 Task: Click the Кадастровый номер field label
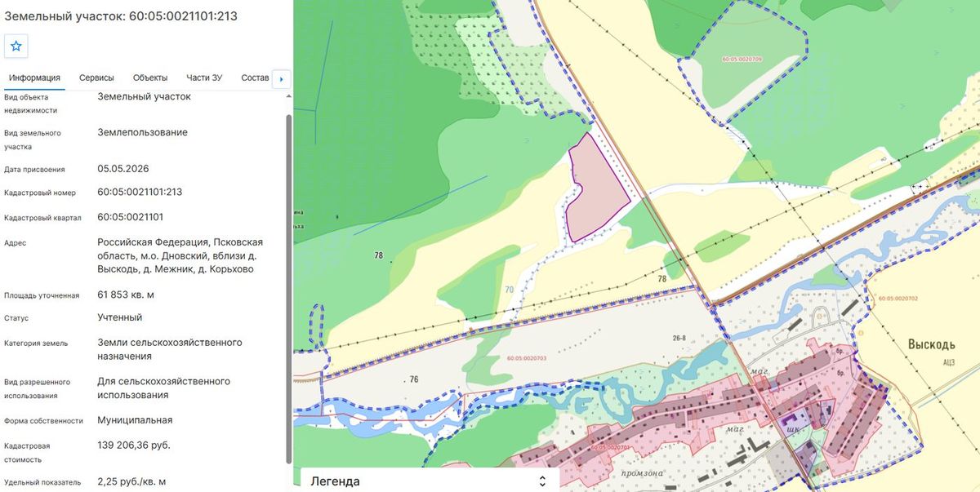tap(40, 193)
